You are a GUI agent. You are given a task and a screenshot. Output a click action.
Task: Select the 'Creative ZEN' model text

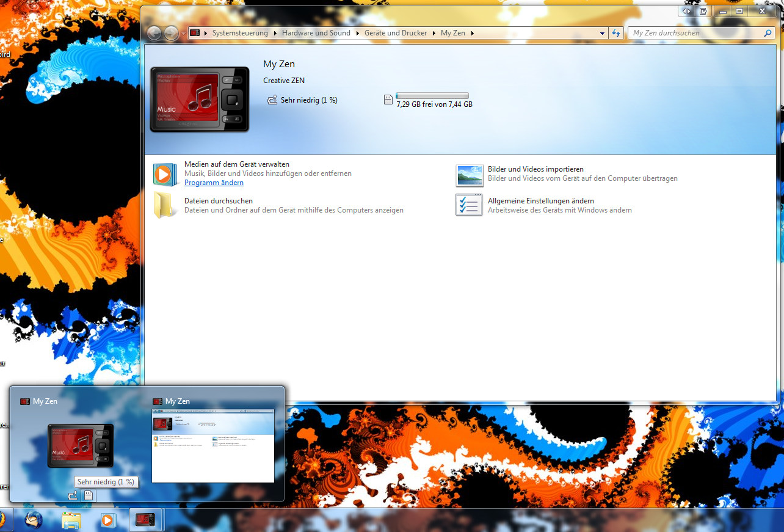coord(284,81)
